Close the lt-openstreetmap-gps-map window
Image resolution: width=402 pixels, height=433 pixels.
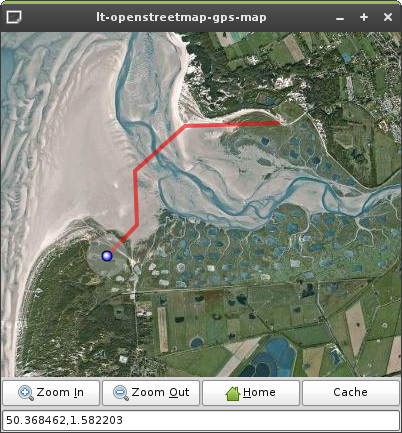(388, 17)
